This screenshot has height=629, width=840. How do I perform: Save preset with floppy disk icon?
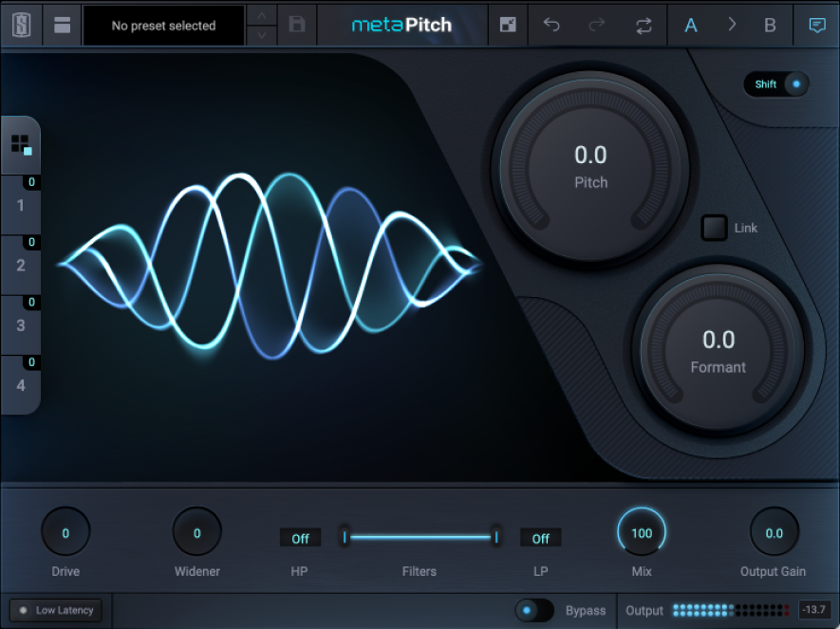(297, 25)
